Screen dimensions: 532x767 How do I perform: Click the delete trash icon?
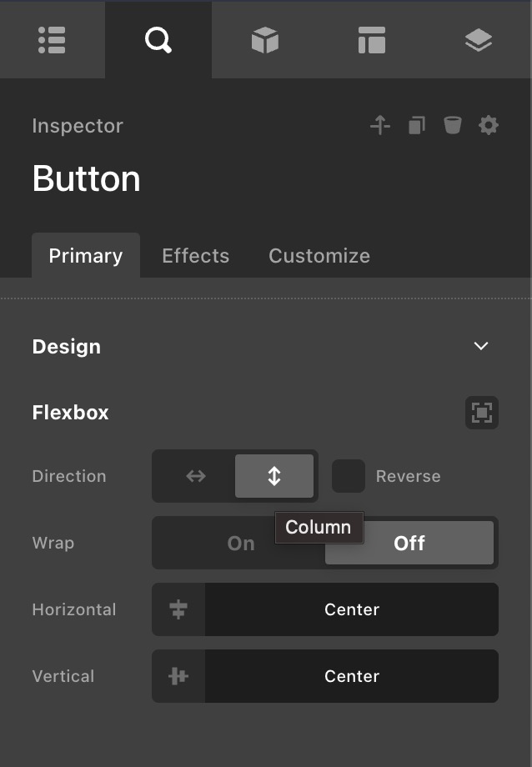[x=453, y=126]
